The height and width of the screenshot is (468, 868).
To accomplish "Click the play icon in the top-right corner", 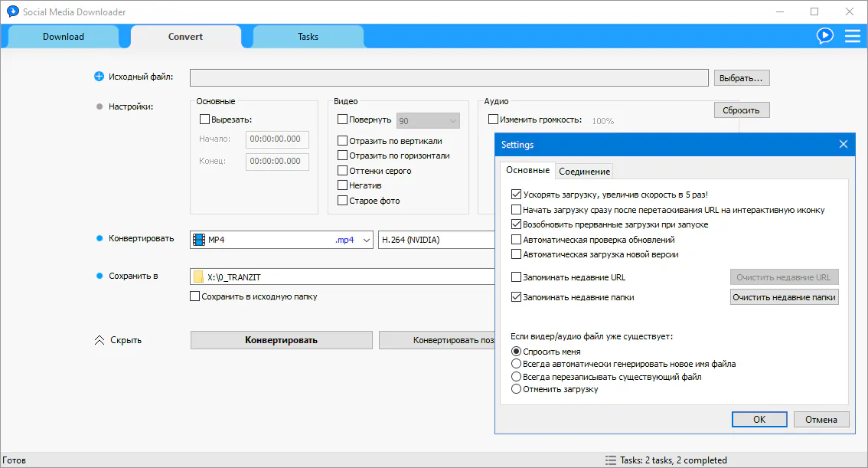I will tap(824, 35).
